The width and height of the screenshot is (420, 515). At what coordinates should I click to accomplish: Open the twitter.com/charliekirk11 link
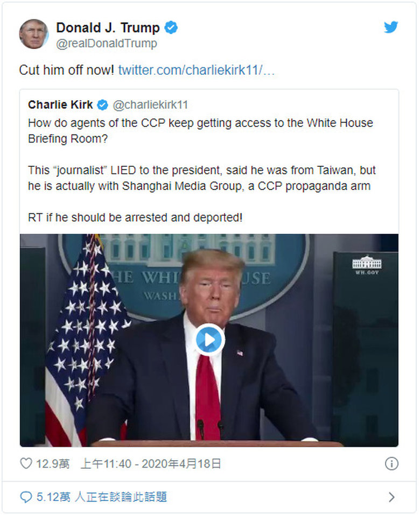(196, 70)
